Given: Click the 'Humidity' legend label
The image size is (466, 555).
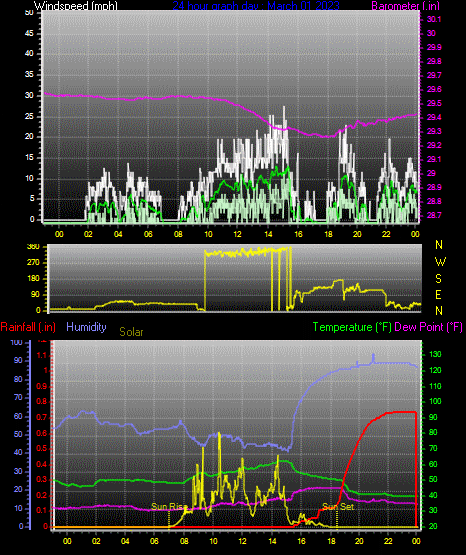Looking at the screenshot, I should 86,327.
